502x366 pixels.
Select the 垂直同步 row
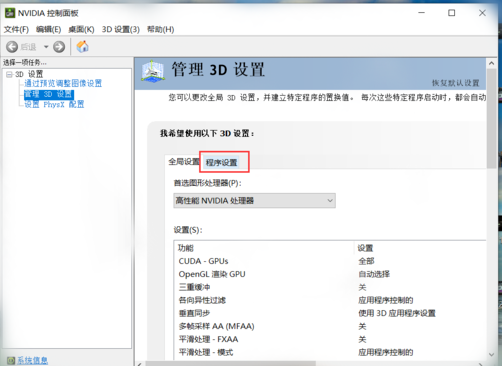(330, 313)
